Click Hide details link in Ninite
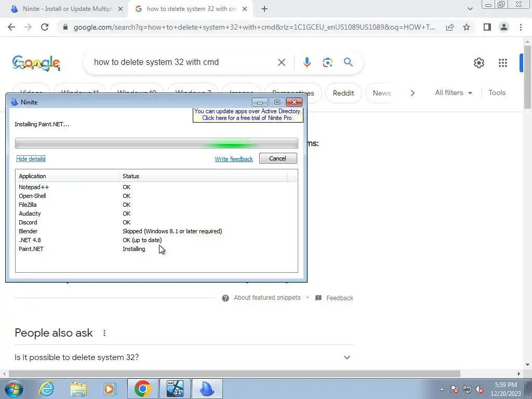532x399 pixels. click(x=31, y=159)
